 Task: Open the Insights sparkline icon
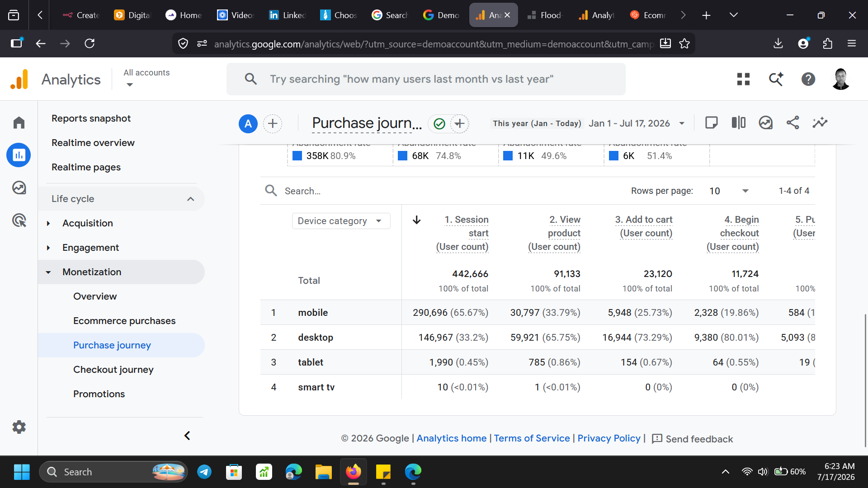(820, 122)
